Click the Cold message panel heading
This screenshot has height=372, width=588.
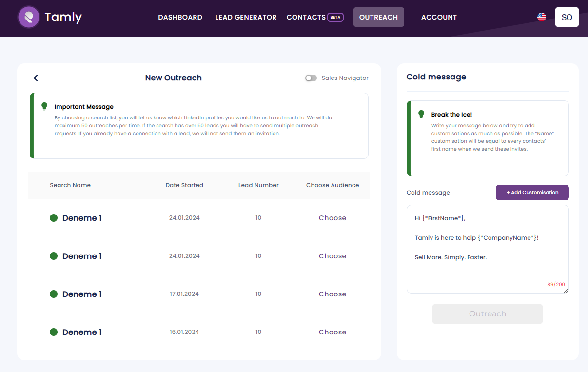point(436,77)
